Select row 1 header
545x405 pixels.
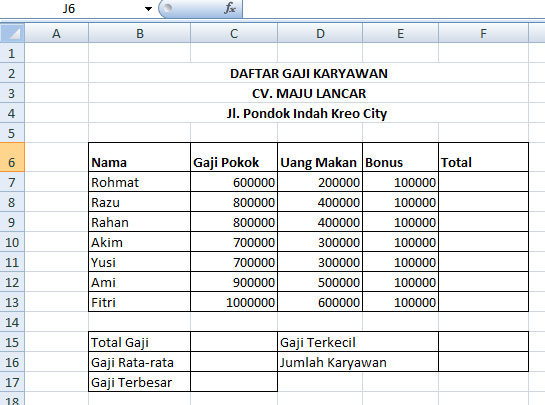point(12,53)
